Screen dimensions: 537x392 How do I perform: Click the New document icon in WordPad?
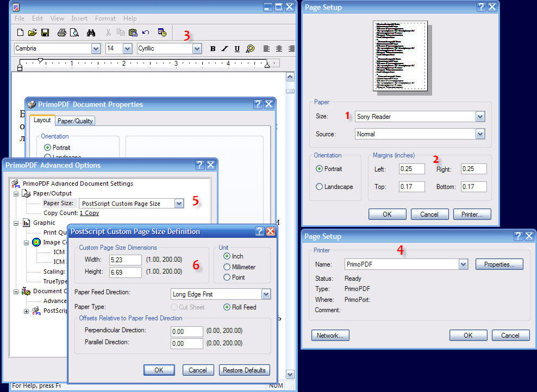[x=20, y=33]
